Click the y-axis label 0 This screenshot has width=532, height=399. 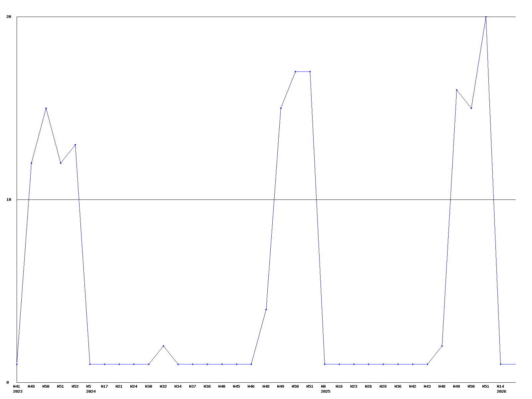tap(7, 382)
